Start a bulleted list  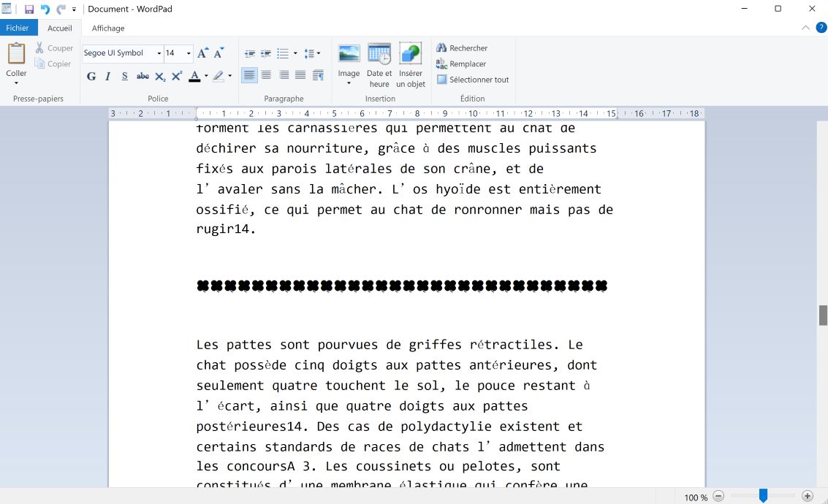point(283,53)
